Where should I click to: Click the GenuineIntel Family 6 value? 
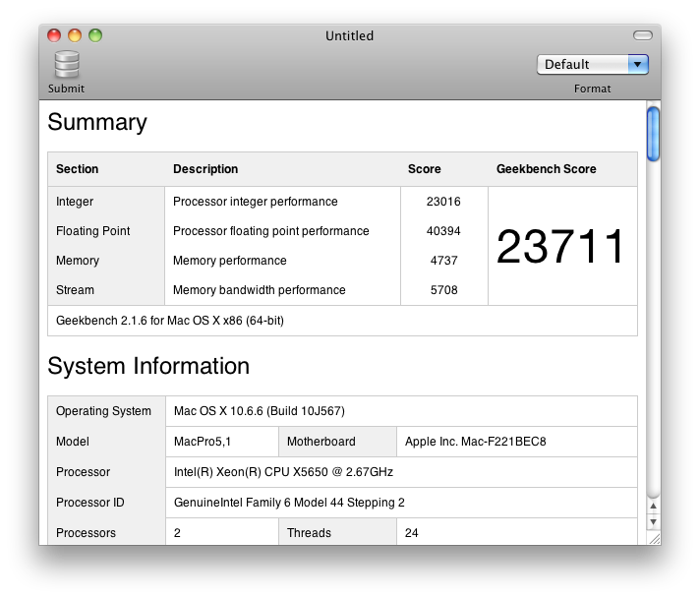289,503
